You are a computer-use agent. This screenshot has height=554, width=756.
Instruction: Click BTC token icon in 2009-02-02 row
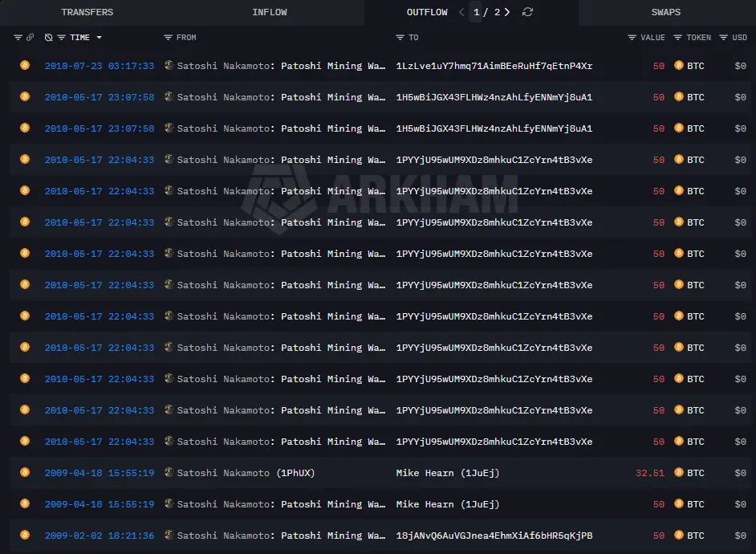pos(678,535)
